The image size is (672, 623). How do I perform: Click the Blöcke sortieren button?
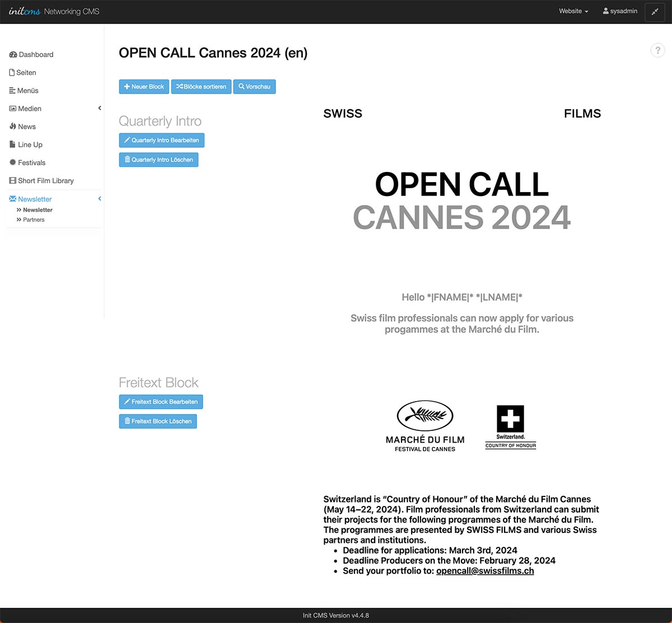click(x=201, y=87)
